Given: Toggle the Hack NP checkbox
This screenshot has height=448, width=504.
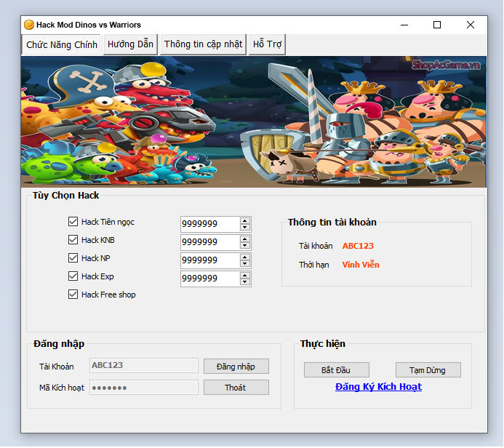Looking at the screenshot, I should tap(73, 257).
